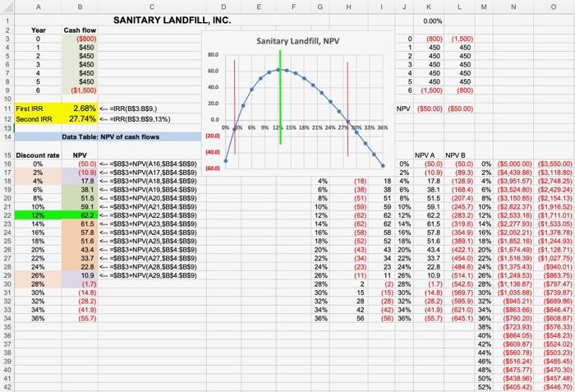
Task: Select the ($800) cash flow cell in column B
Action: point(80,39)
